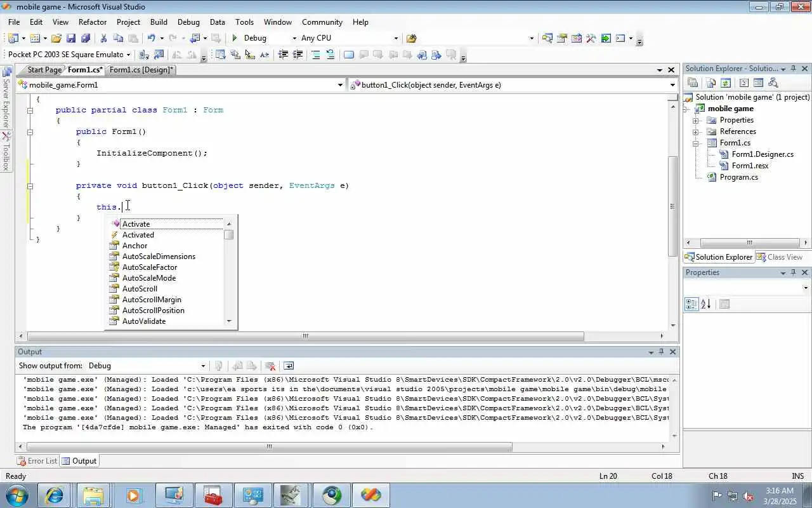Click Solution Explorer Show All Files icon
The image size is (812, 508).
[x=710, y=83]
